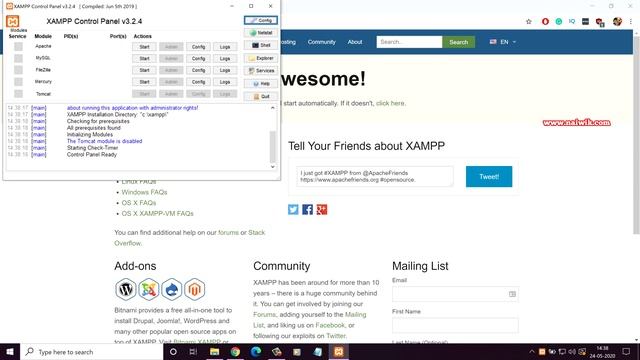View Logs for FileZilla
The width and height of the screenshot is (640, 360).
click(225, 70)
